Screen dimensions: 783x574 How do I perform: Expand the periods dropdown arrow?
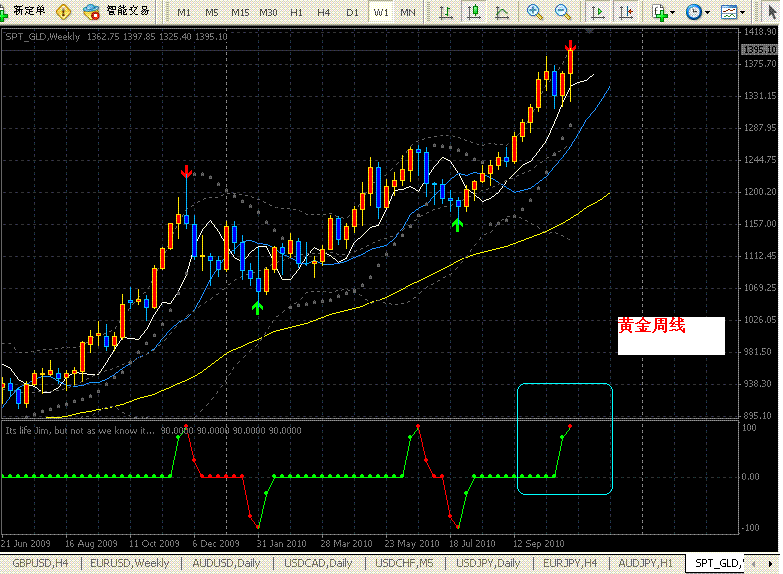[x=707, y=12]
